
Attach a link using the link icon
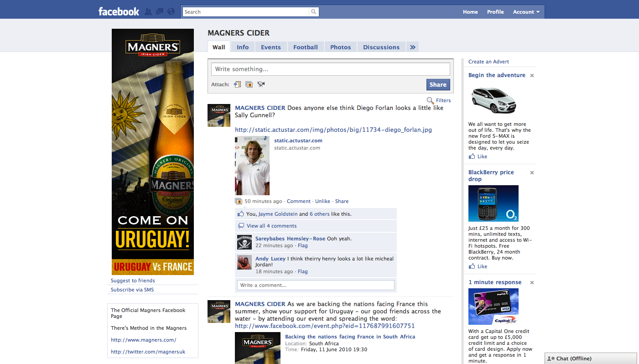coord(237,84)
